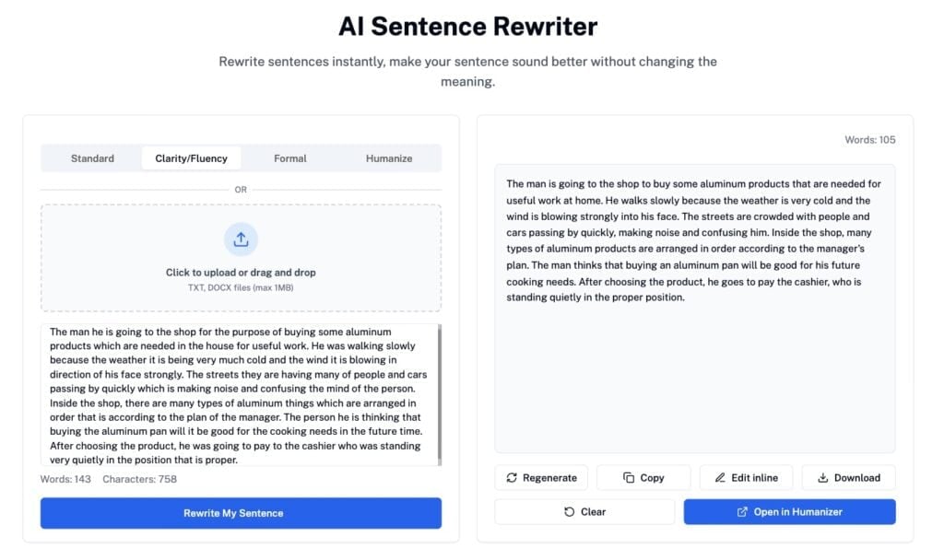
Task: Click the Download button label
Action: [x=857, y=478]
